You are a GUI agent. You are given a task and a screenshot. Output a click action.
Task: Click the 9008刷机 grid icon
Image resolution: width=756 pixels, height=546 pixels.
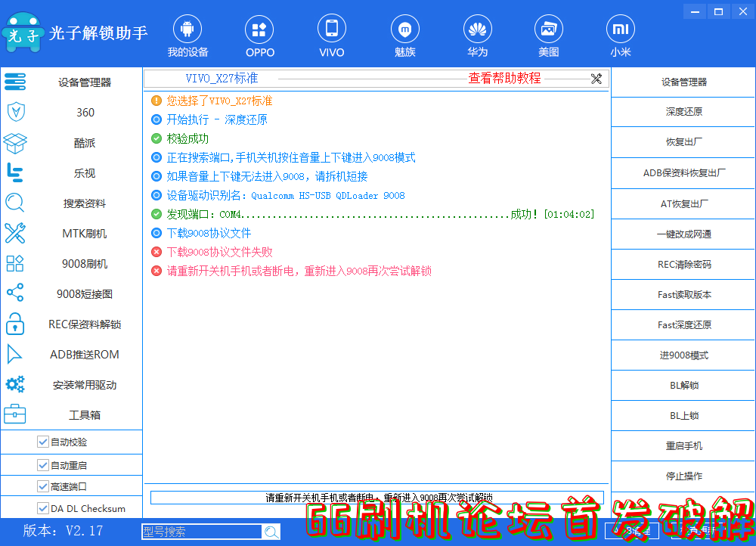[15, 263]
